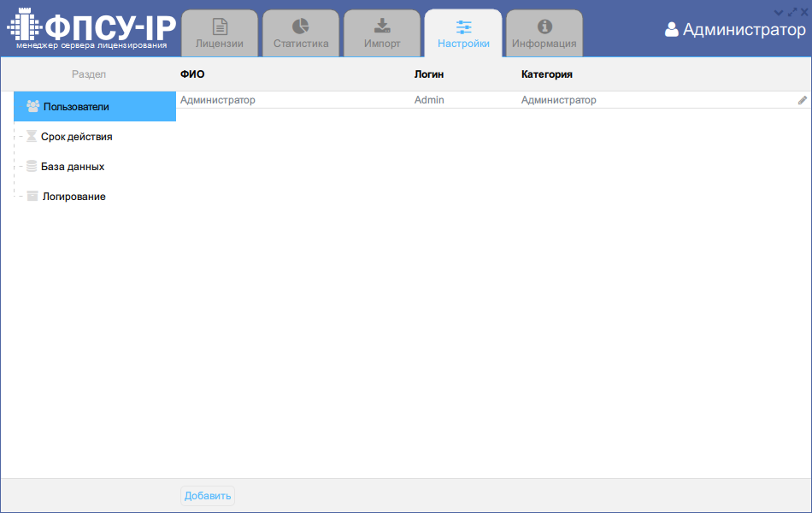812x513 pixels.
Task: Expand window with the diagonal arrows icon
Action: [x=791, y=11]
